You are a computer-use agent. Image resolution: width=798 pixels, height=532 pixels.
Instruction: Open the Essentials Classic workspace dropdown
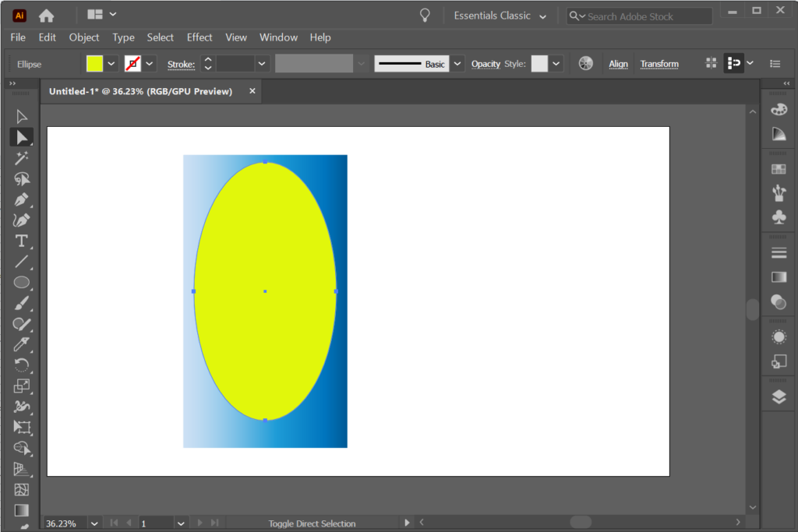(500, 15)
